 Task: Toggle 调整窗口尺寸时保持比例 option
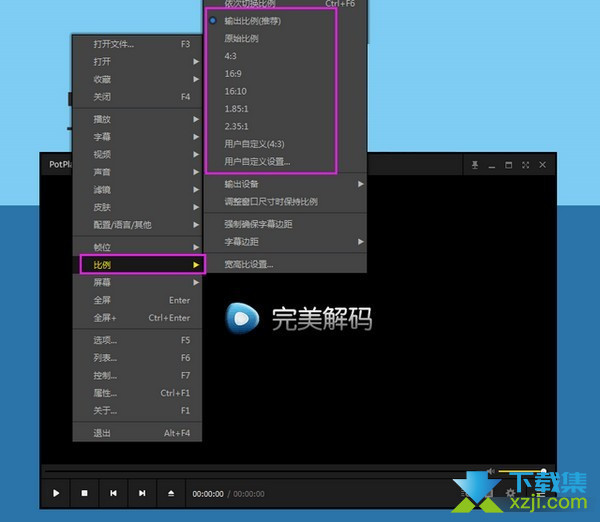pos(285,202)
